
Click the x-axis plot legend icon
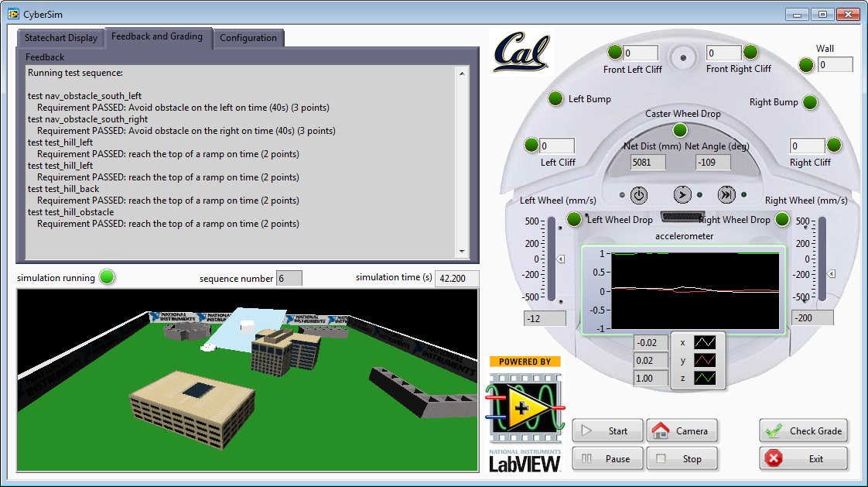tap(705, 341)
